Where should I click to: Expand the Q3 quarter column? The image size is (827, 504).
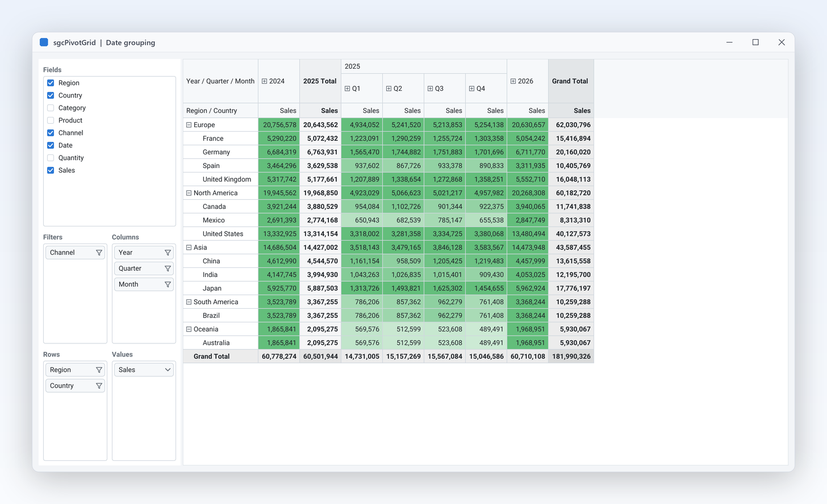coord(430,89)
